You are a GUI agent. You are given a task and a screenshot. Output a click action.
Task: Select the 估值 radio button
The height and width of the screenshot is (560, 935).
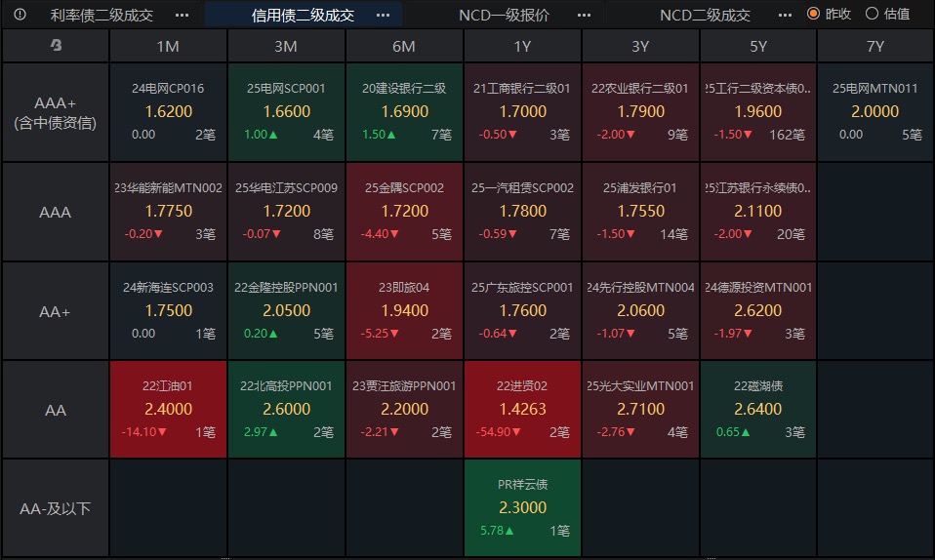(872, 14)
